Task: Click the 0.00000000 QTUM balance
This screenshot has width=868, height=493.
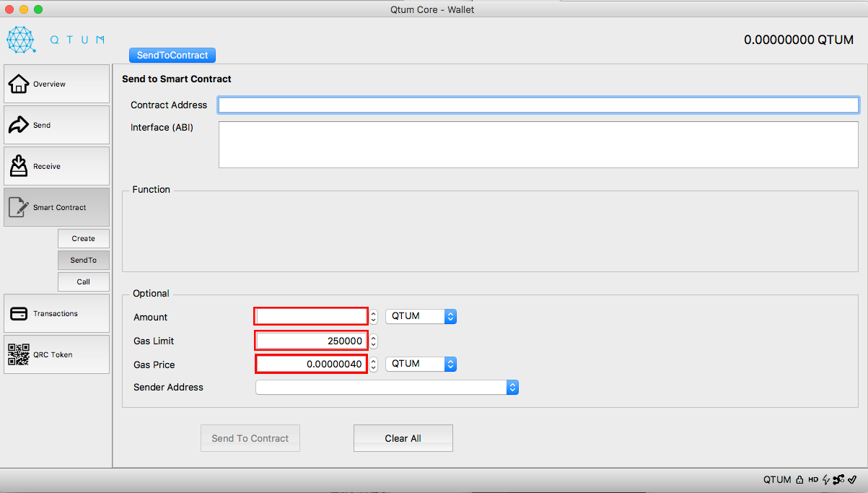Action: click(799, 40)
